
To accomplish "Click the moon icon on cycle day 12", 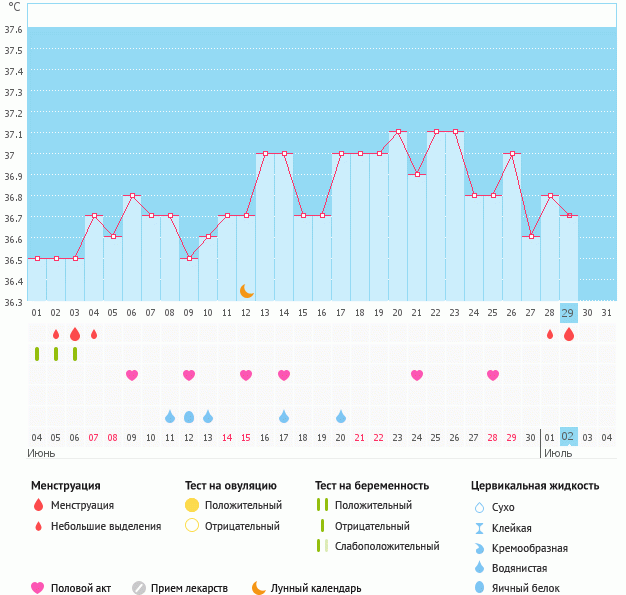I will 246,291.
